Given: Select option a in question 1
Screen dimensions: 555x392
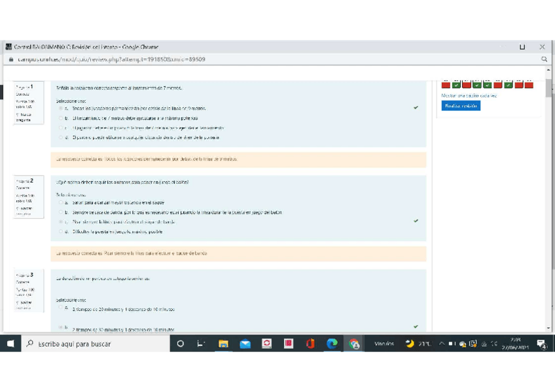Looking at the screenshot, I should point(60,108).
